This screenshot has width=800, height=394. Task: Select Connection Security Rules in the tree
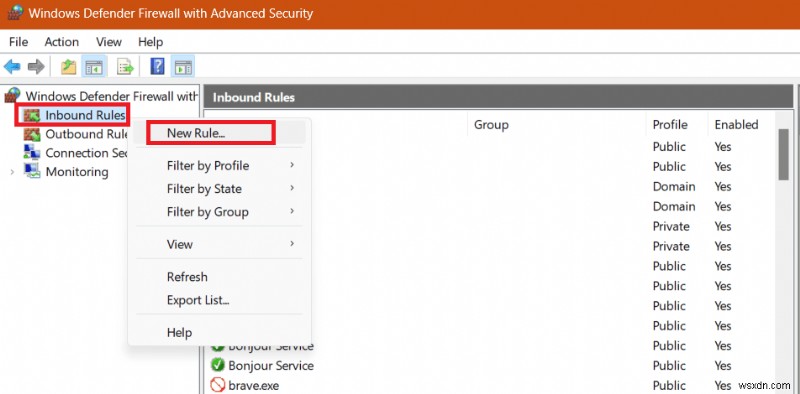click(85, 153)
